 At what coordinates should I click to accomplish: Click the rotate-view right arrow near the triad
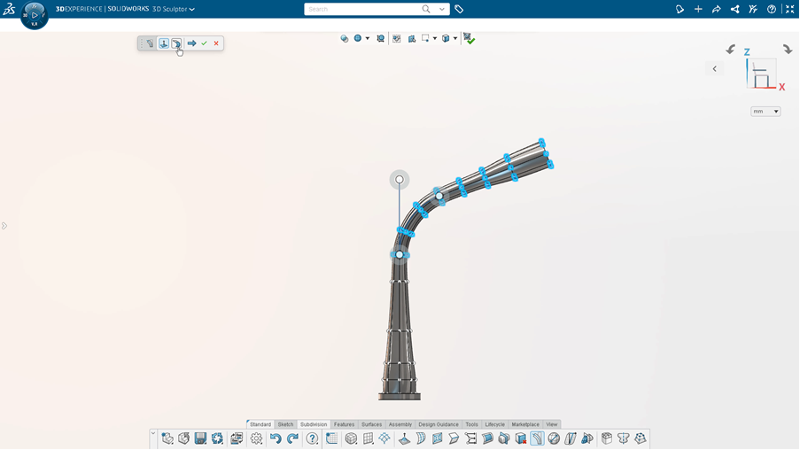pyautogui.click(x=788, y=49)
